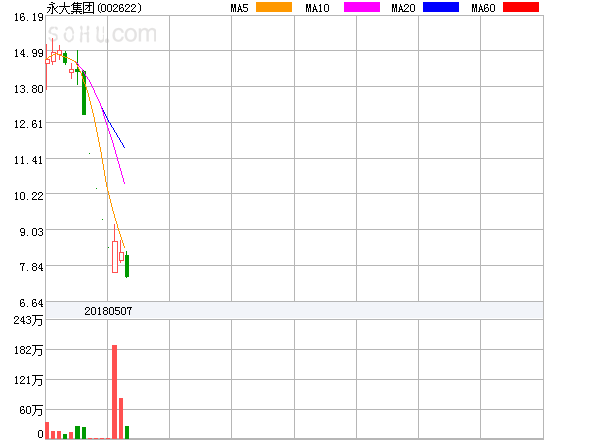Click the 16.19 price axis label
Screen dimensions: 600x440
tap(29, 17)
